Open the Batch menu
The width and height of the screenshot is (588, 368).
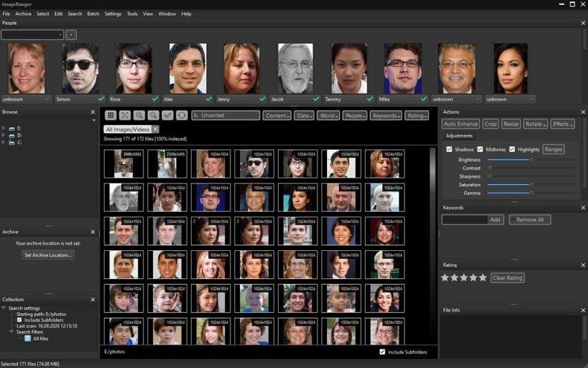[x=93, y=14]
